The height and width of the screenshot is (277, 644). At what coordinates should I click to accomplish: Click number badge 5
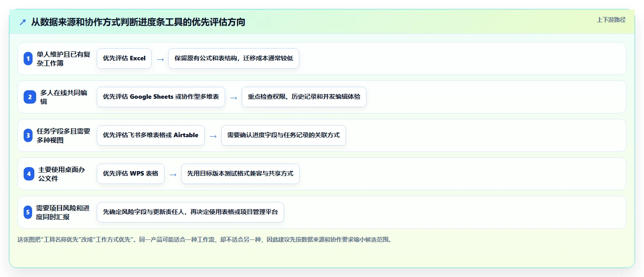(x=28, y=212)
